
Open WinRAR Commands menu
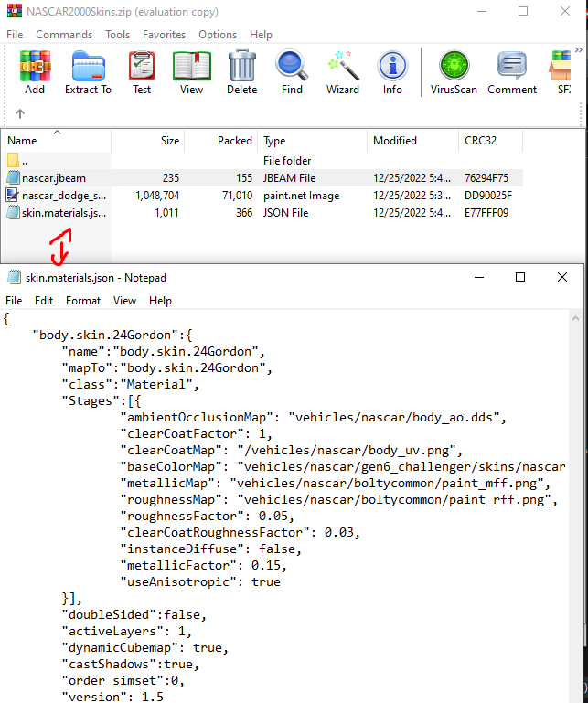[x=64, y=35]
